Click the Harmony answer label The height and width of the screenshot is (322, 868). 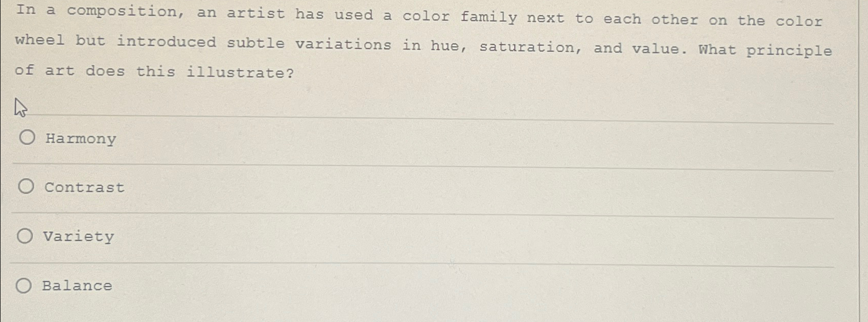80,138
